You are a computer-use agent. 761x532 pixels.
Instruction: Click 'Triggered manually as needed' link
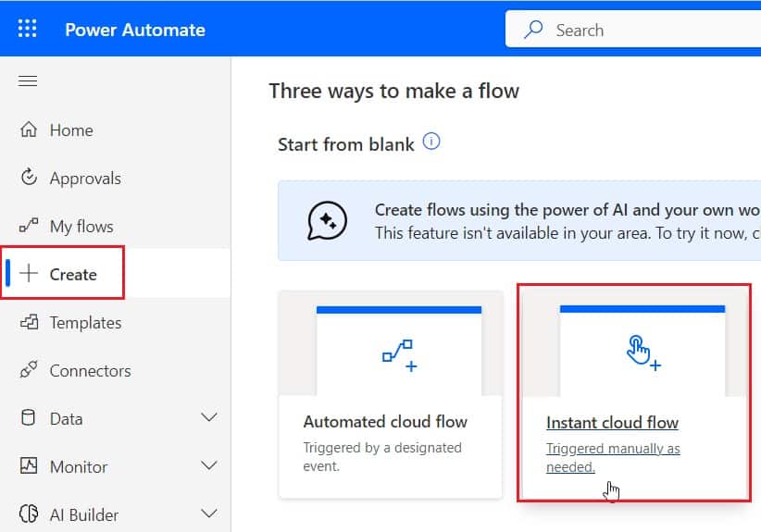613,457
